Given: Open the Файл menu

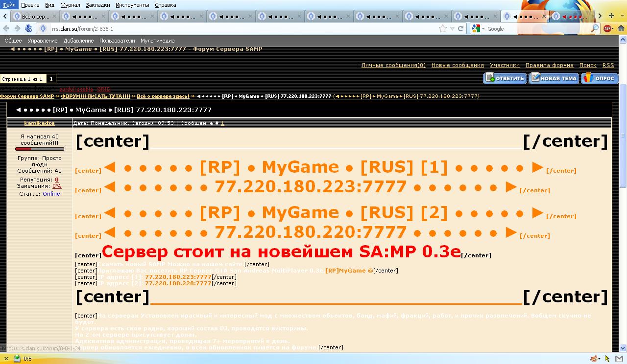Looking at the screenshot, I should (9, 5).
